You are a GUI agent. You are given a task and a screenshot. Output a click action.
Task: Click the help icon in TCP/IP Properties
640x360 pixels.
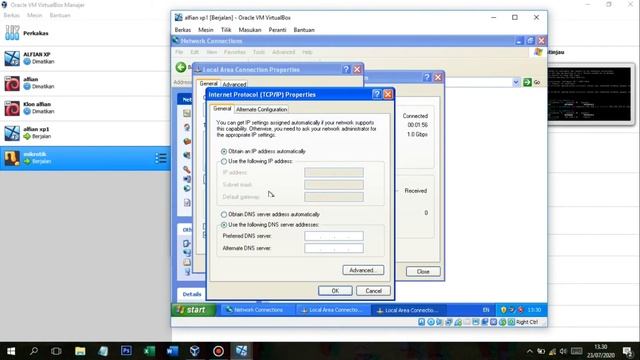coord(377,94)
